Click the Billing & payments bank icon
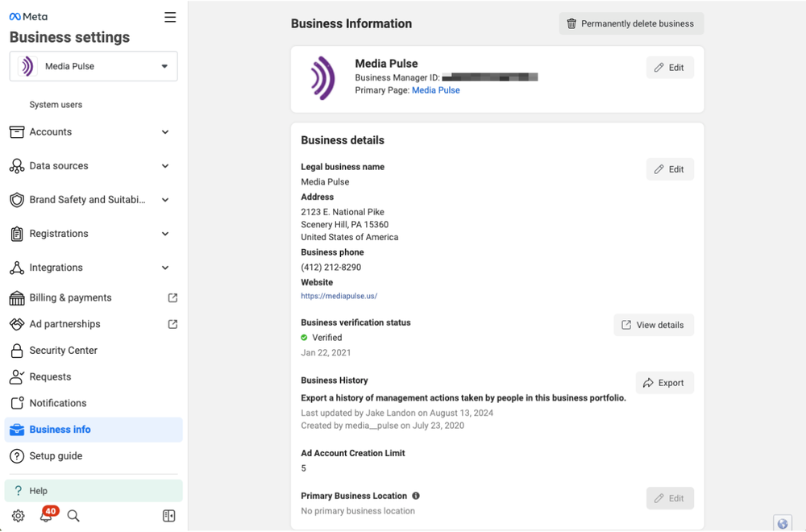 (17, 297)
